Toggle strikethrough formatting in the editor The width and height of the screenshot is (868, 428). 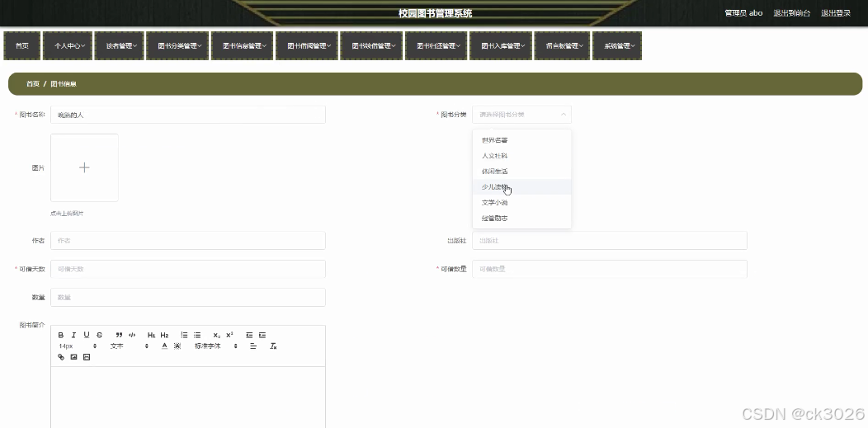click(x=100, y=335)
